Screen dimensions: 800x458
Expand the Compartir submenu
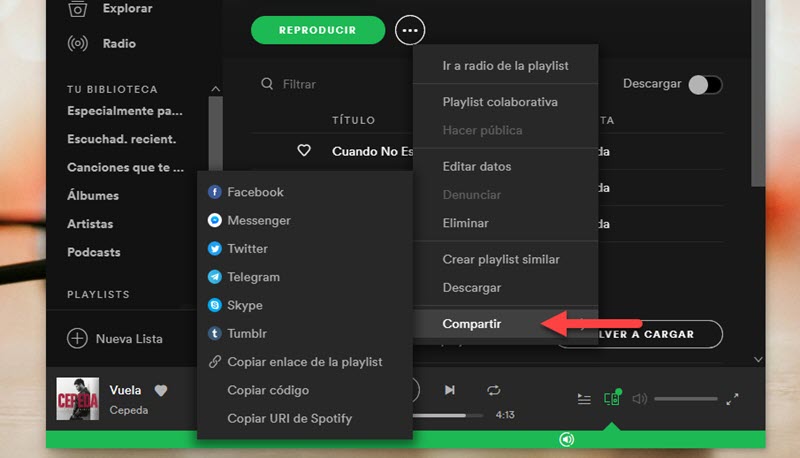pos(472,324)
